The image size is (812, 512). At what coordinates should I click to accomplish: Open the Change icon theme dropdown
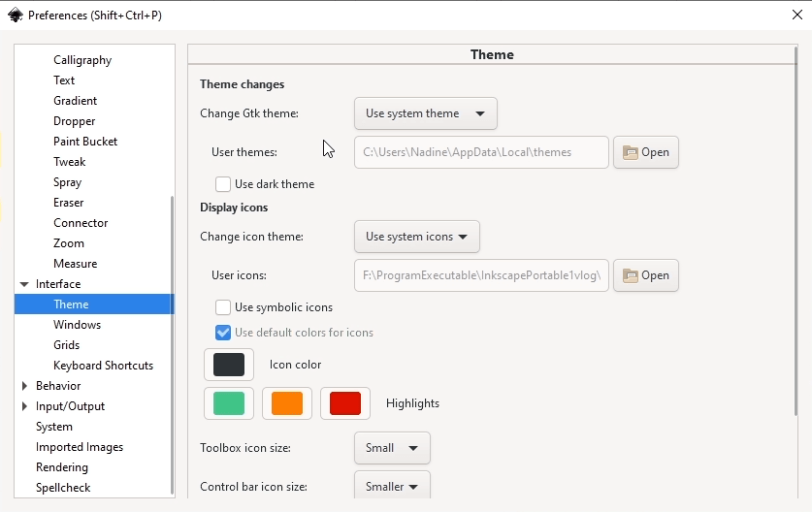click(417, 237)
